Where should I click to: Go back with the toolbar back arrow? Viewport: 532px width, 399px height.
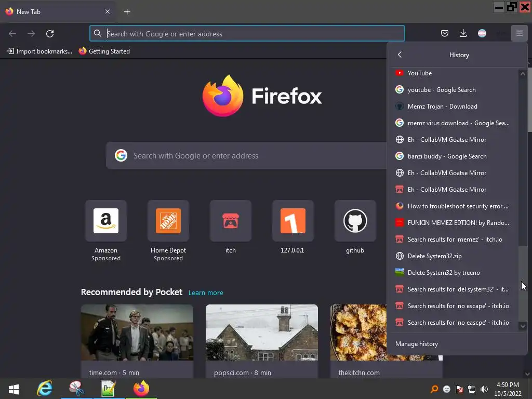(x=12, y=34)
